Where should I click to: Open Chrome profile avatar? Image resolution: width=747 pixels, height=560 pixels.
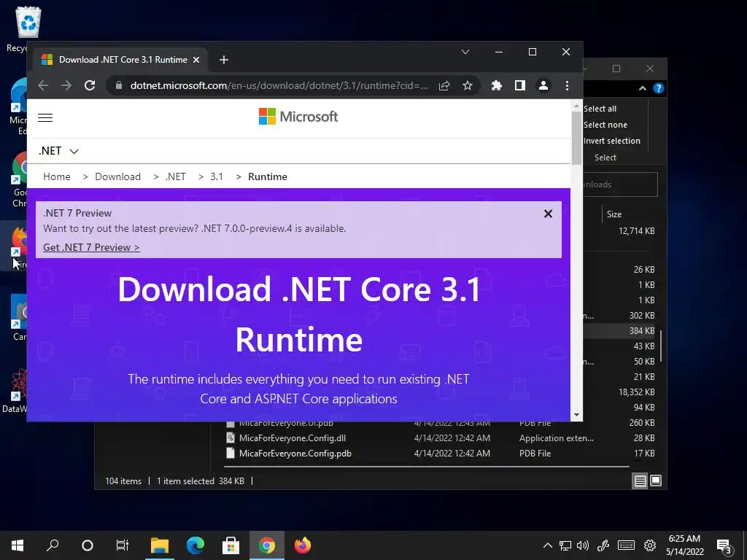pyautogui.click(x=543, y=86)
